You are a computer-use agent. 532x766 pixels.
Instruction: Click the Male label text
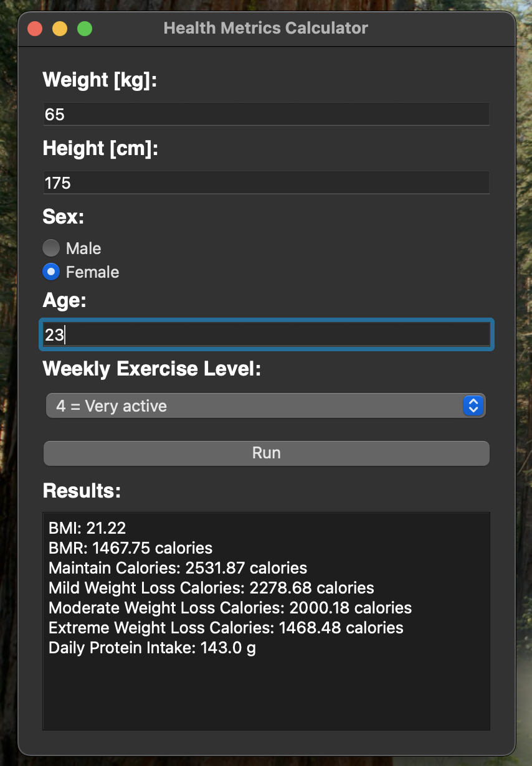click(83, 248)
